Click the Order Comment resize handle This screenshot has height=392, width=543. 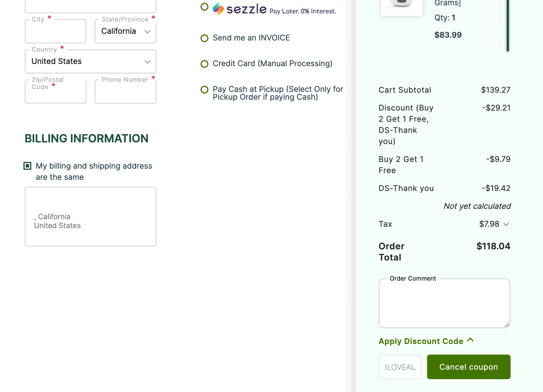(x=507, y=325)
